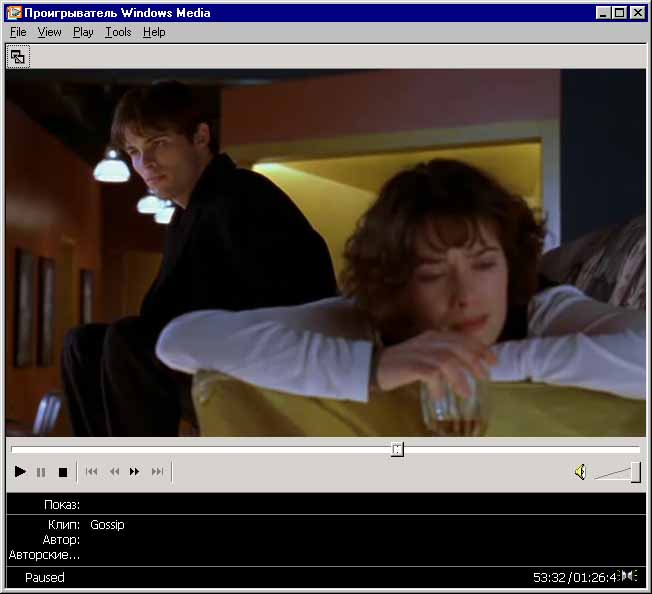Click the Pause button
This screenshot has width=652, height=594.
point(41,472)
